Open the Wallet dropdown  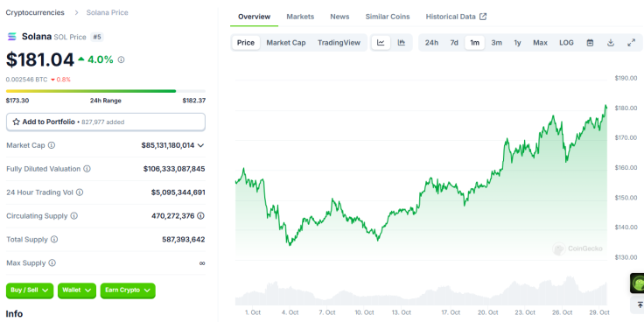tap(77, 290)
